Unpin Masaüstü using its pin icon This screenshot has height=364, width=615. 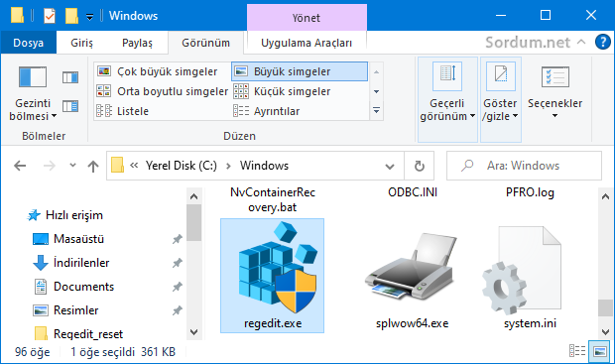pos(178,239)
